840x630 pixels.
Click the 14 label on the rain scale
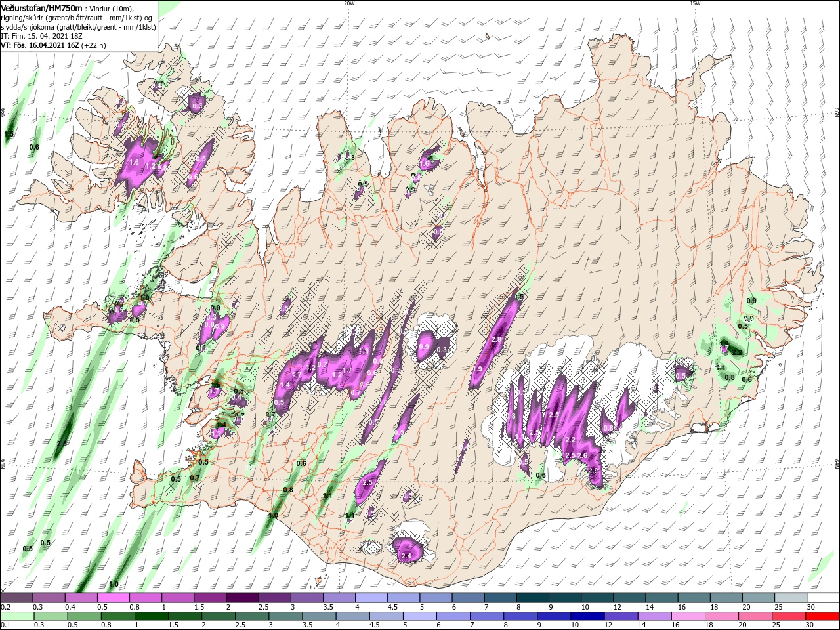click(x=642, y=625)
